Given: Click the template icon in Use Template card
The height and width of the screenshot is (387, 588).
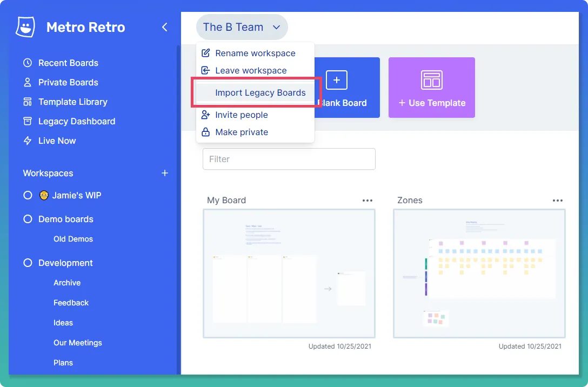Looking at the screenshot, I should [x=432, y=80].
